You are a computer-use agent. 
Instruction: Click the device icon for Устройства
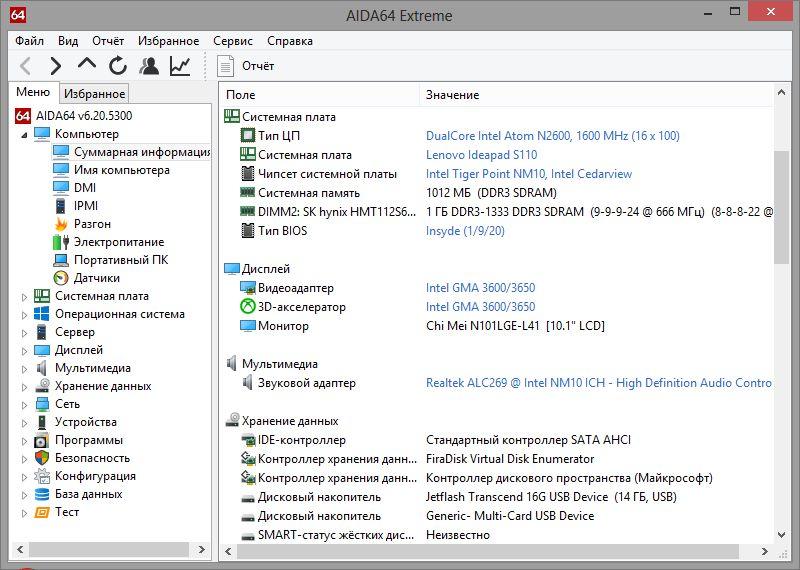tap(42, 422)
